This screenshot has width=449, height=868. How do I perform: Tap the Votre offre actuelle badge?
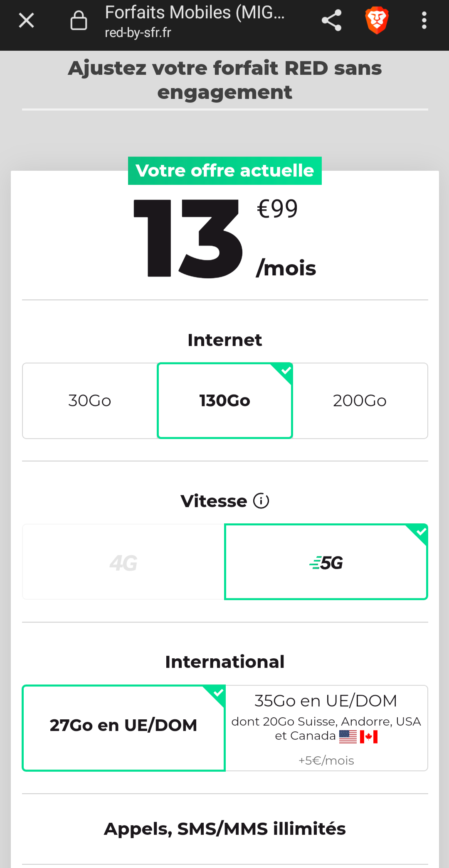pos(225,171)
